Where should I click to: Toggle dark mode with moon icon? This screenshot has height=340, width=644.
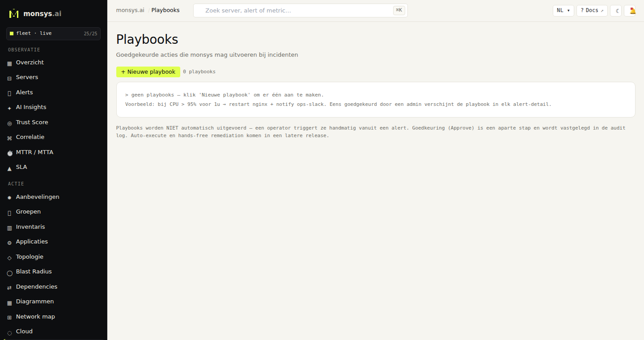616,11
